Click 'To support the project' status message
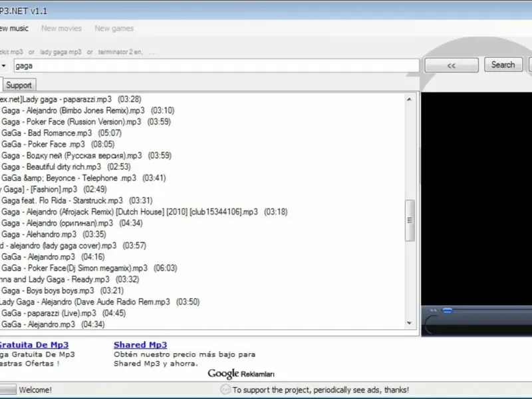Image resolution: width=532 pixels, height=399 pixels. tap(321, 390)
